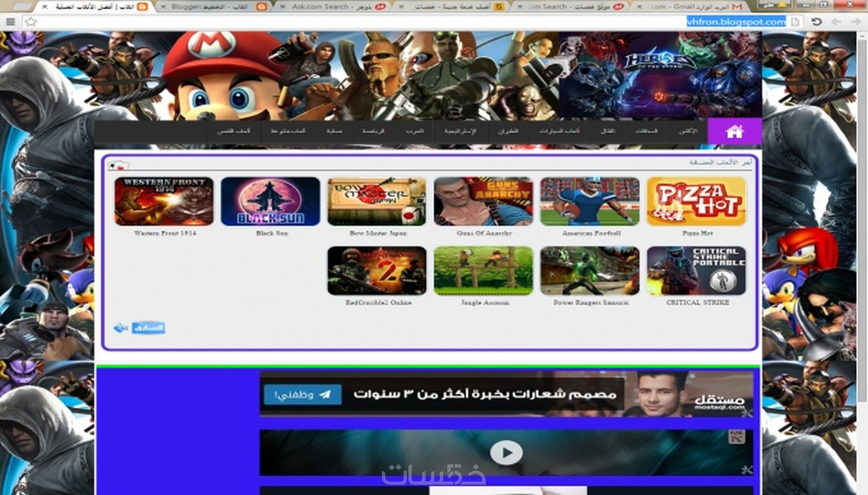Open the الأكشن category in the site menu

pyautogui.click(x=688, y=131)
